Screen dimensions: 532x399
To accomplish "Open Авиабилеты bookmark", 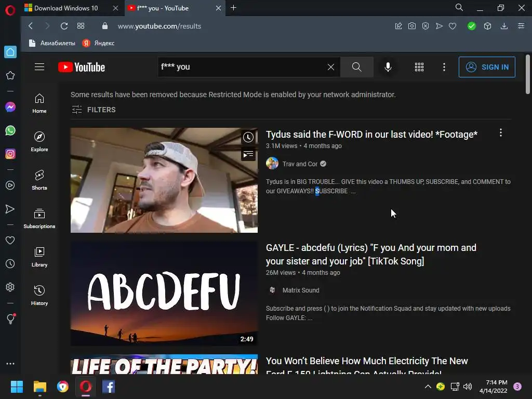I will point(52,43).
